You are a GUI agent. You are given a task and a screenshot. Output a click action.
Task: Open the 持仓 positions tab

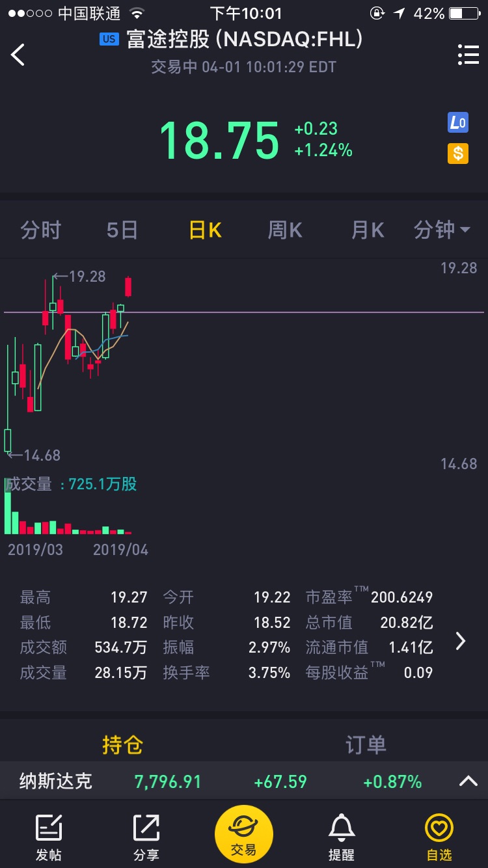pyautogui.click(x=122, y=745)
